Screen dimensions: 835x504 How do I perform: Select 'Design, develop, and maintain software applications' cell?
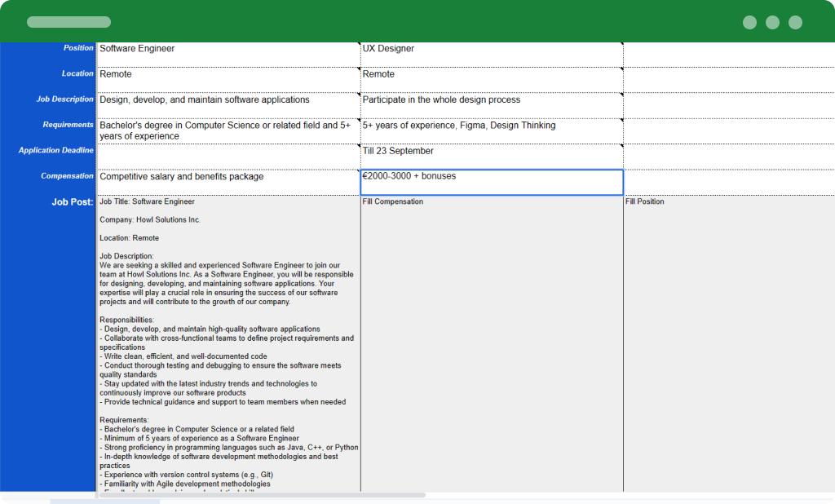pyautogui.click(x=228, y=105)
